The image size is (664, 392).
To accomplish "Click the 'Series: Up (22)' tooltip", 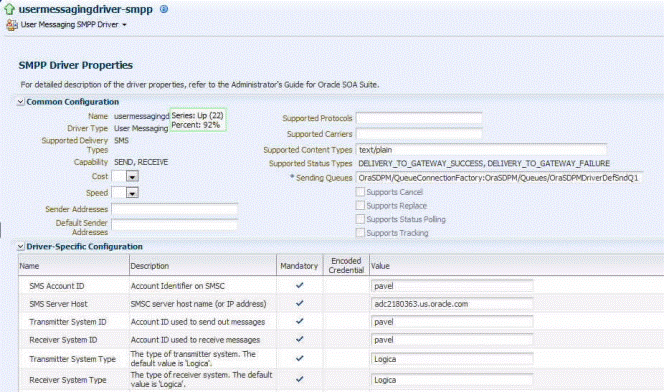I will pos(198,120).
